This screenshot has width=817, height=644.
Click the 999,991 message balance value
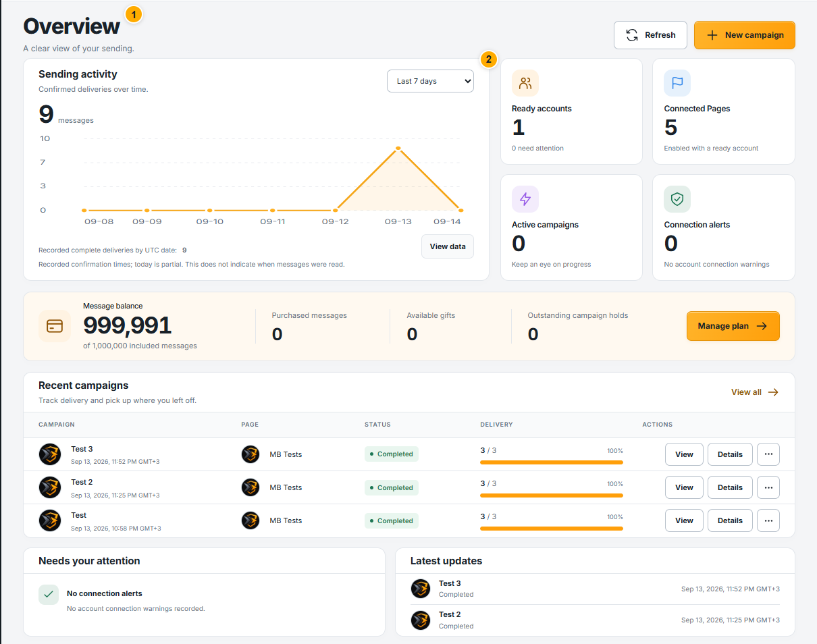(128, 326)
